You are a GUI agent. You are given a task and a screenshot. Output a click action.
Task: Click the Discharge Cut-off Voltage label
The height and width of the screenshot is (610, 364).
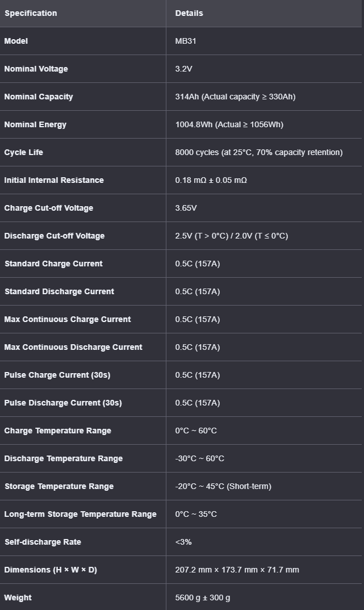point(55,236)
